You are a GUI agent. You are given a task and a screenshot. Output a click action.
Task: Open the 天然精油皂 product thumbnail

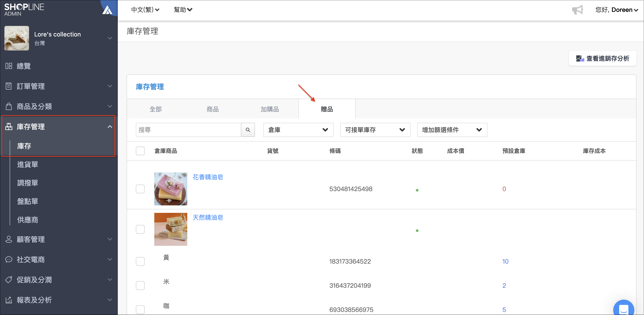click(171, 229)
